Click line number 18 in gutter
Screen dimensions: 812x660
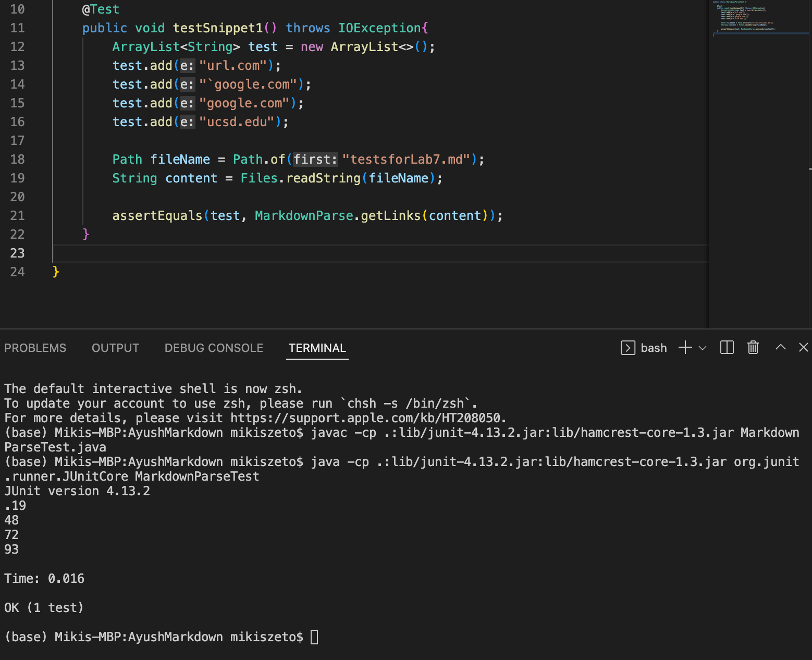click(x=17, y=160)
